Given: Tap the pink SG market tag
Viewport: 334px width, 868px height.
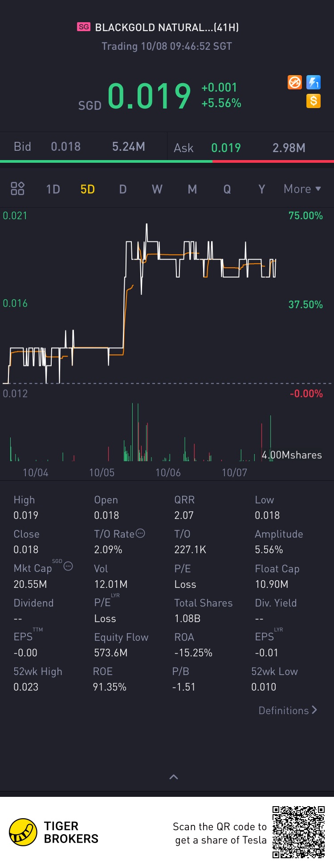Looking at the screenshot, I should (x=84, y=27).
